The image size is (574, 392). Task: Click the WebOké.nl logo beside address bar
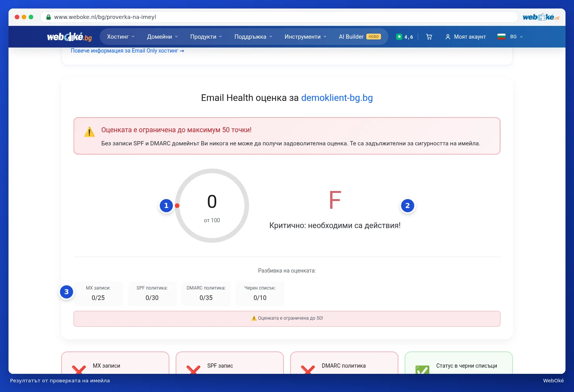[541, 17]
